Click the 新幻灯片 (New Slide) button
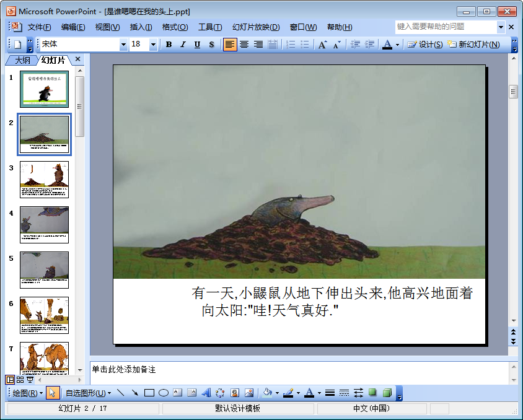This screenshot has height=420, width=523. coord(473,45)
